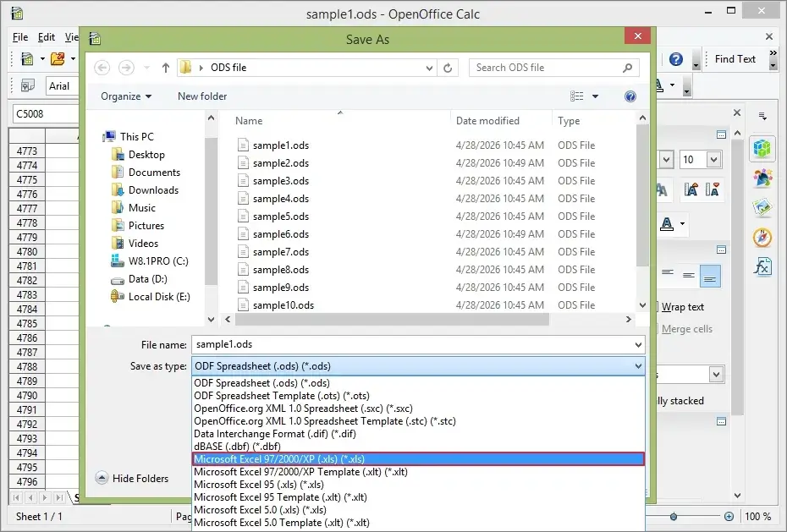Open the Functions fx sidebar icon
Viewport: 787px width, 532px height.
click(x=762, y=266)
